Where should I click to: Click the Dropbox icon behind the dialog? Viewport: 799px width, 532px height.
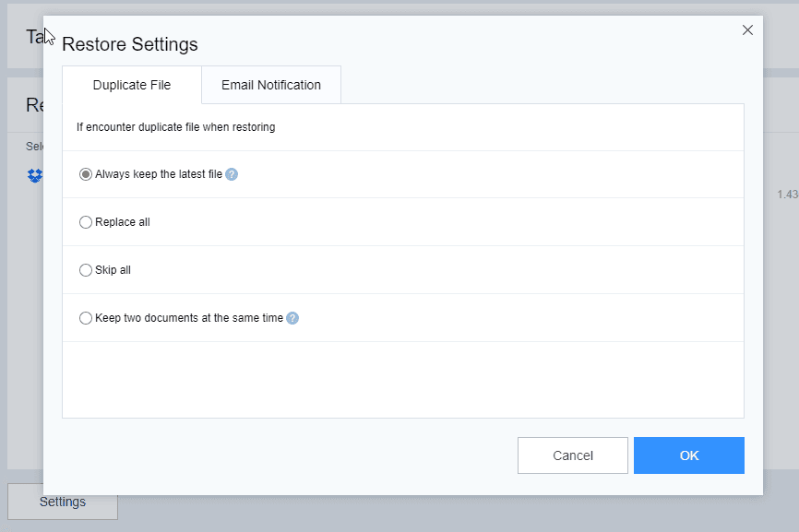click(35, 176)
